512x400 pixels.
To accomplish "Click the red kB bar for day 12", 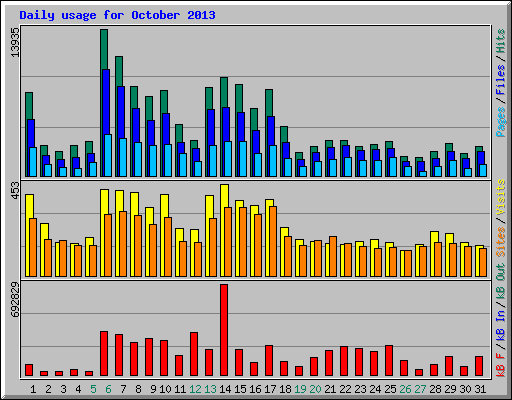I will [x=194, y=354].
